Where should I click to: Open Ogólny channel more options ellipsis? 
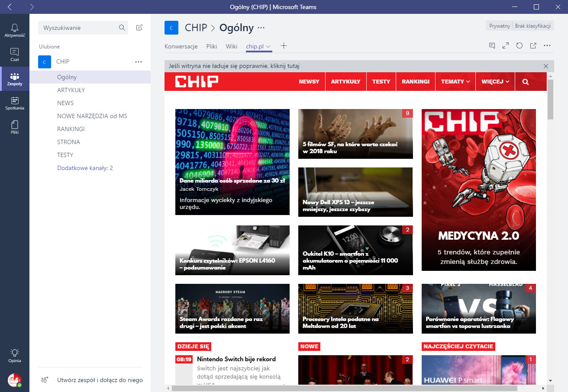tap(261, 28)
